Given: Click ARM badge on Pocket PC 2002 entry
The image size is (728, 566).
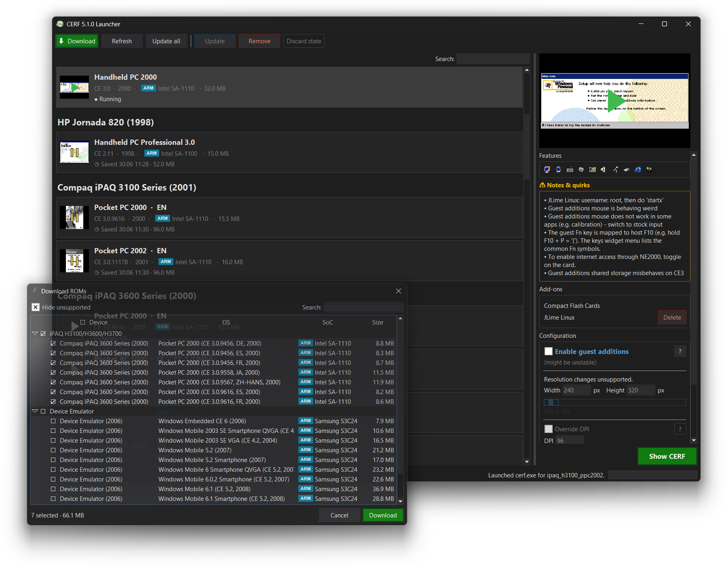Looking at the screenshot, I should [x=166, y=262].
